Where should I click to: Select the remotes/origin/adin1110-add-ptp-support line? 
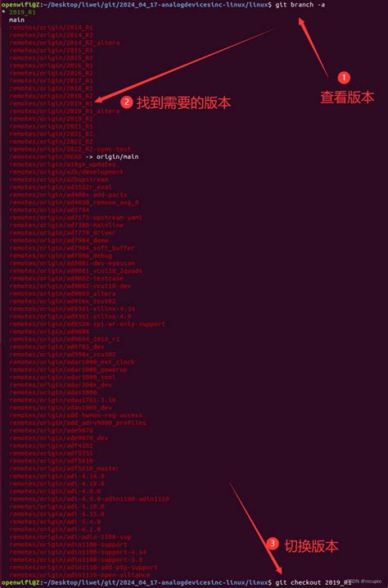point(83,567)
